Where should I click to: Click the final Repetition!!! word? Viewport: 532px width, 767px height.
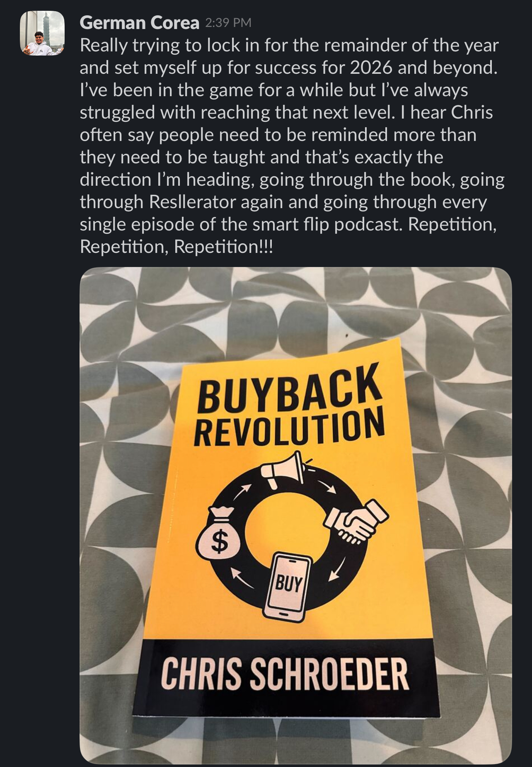click(223, 247)
